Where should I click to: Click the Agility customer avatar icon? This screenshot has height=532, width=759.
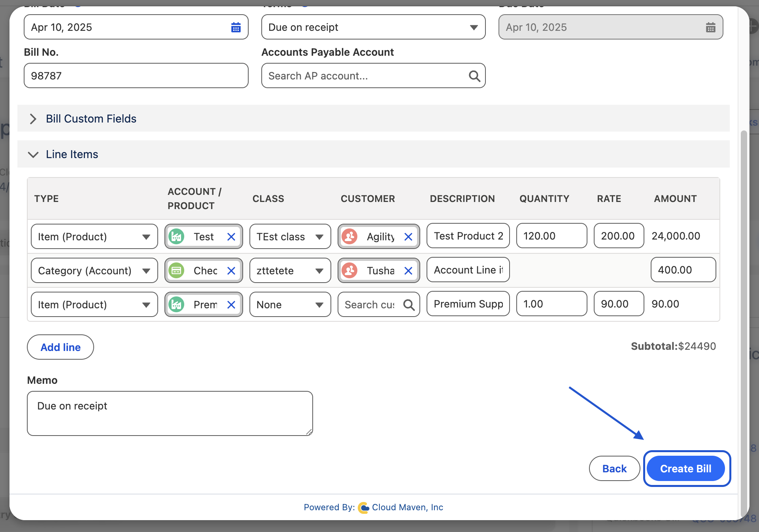[x=349, y=237]
